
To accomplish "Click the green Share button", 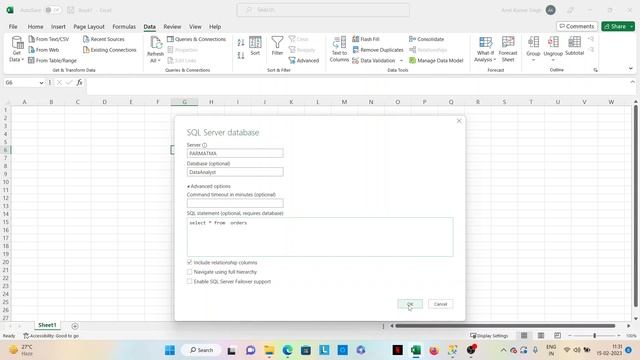I will (x=618, y=26).
